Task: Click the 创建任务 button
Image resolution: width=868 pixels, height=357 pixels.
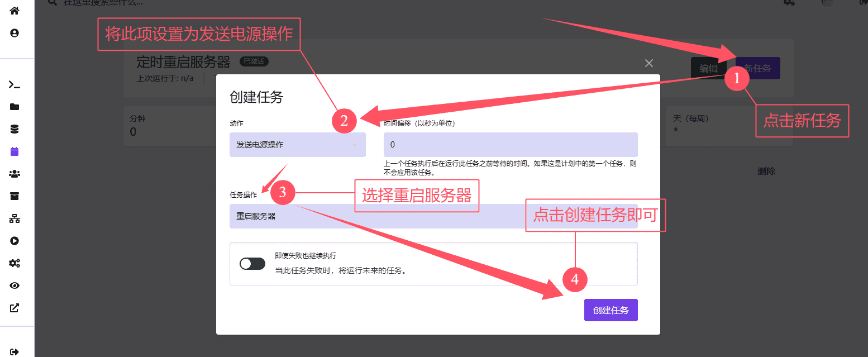Action: 611,311
